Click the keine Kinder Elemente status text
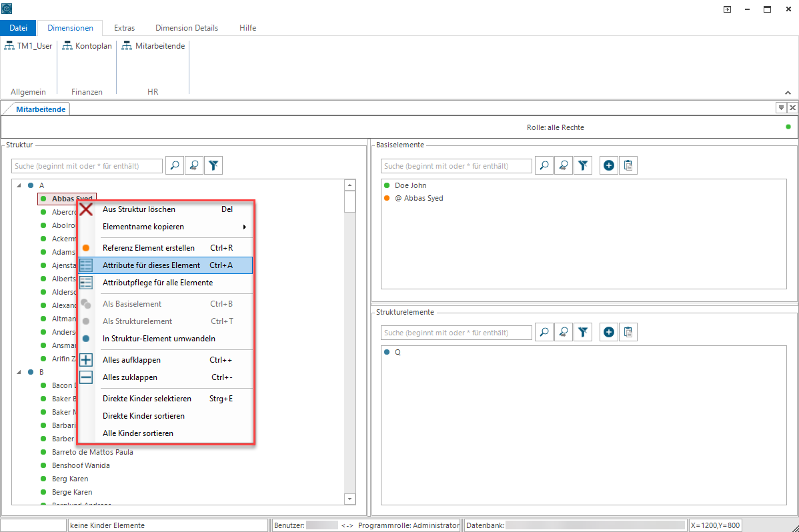This screenshot has width=799, height=532. pyautogui.click(x=107, y=525)
